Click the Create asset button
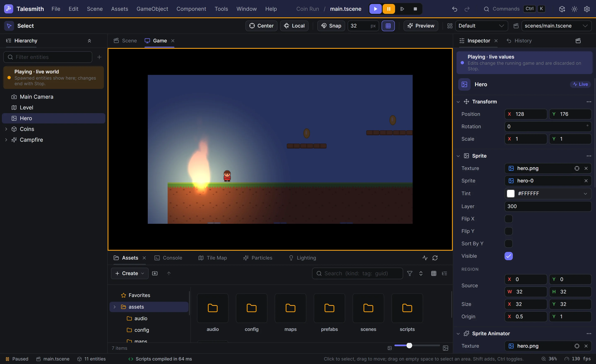 [130, 273]
